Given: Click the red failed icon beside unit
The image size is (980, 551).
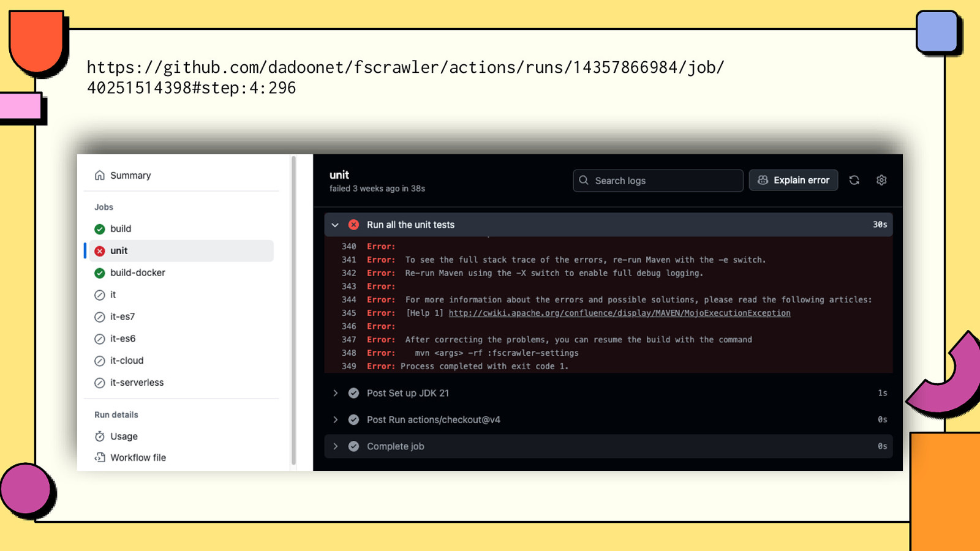Looking at the screenshot, I should 100,251.
